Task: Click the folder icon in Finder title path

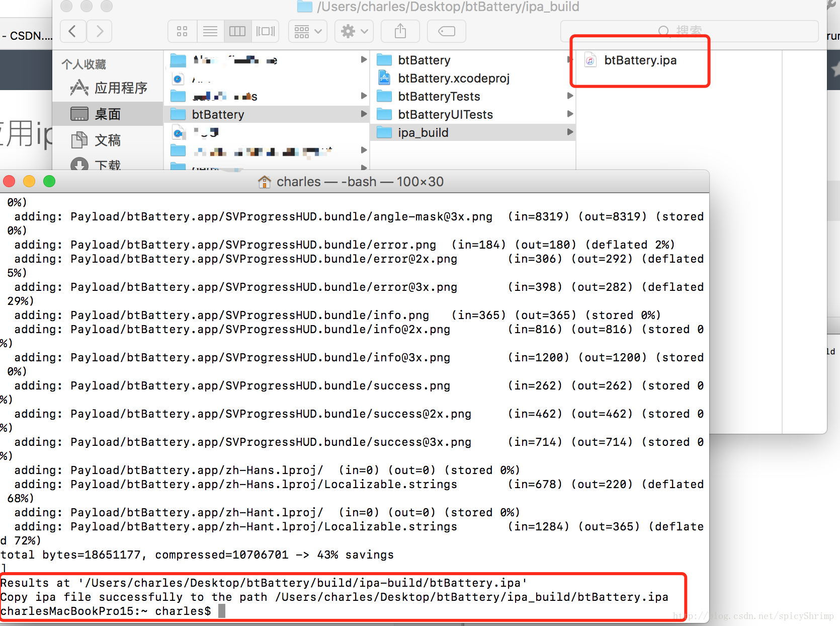Action: pyautogui.click(x=305, y=7)
